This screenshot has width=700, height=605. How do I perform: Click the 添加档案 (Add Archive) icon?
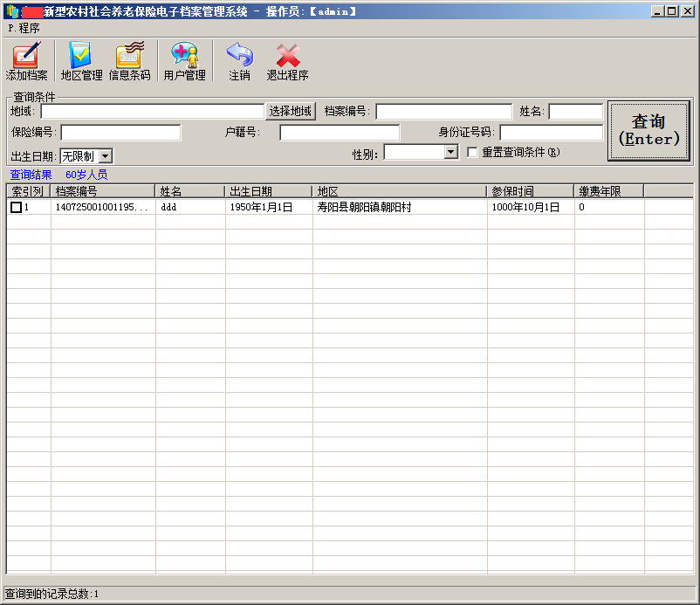26,56
